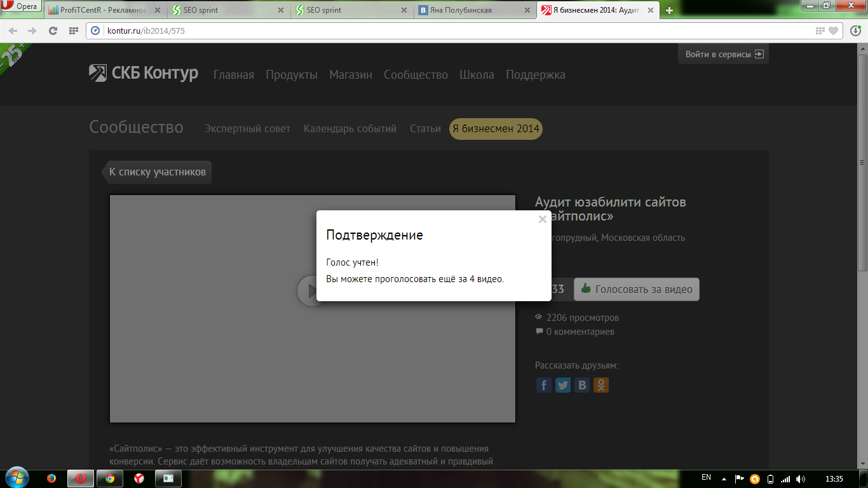Check the battery status icon
Image resolution: width=868 pixels, height=488 pixels.
[771, 479]
